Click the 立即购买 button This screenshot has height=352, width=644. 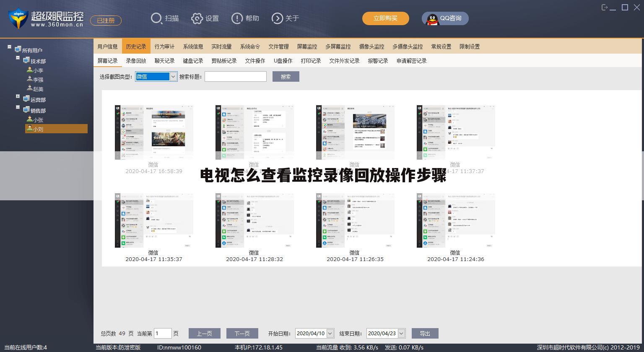(386, 18)
